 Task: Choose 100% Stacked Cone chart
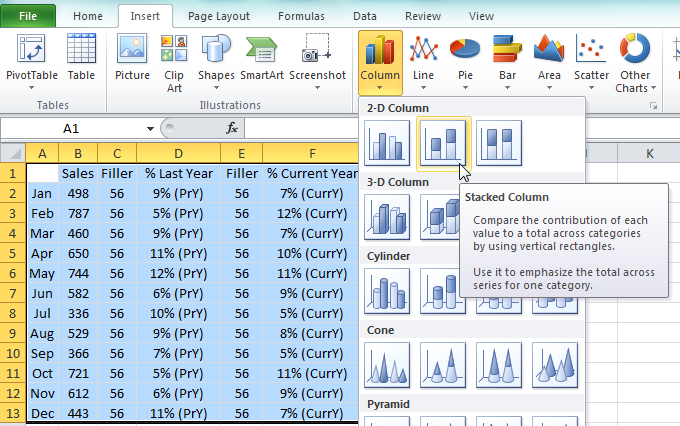pos(499,365)
